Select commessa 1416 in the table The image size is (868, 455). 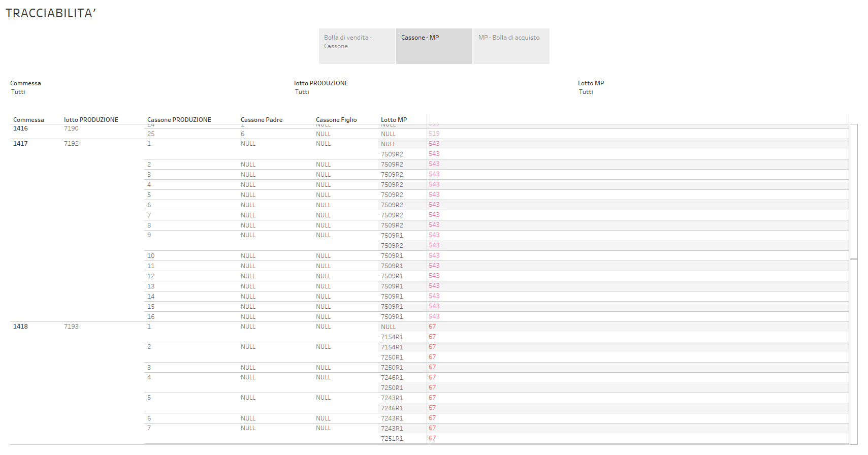(x=21, y=128)
